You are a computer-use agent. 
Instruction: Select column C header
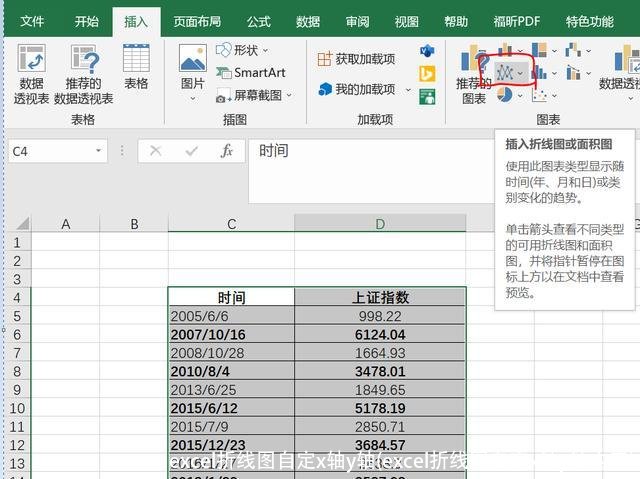[231, 224]
